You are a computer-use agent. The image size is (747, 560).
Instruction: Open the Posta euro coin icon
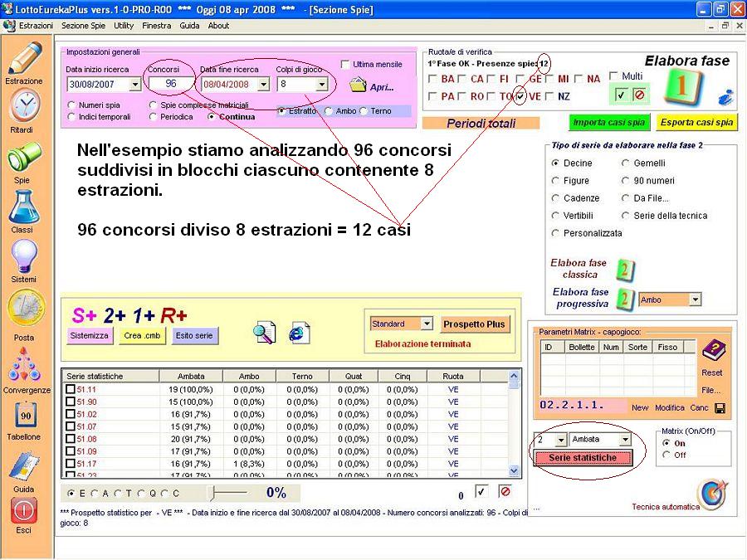point(26,309)
